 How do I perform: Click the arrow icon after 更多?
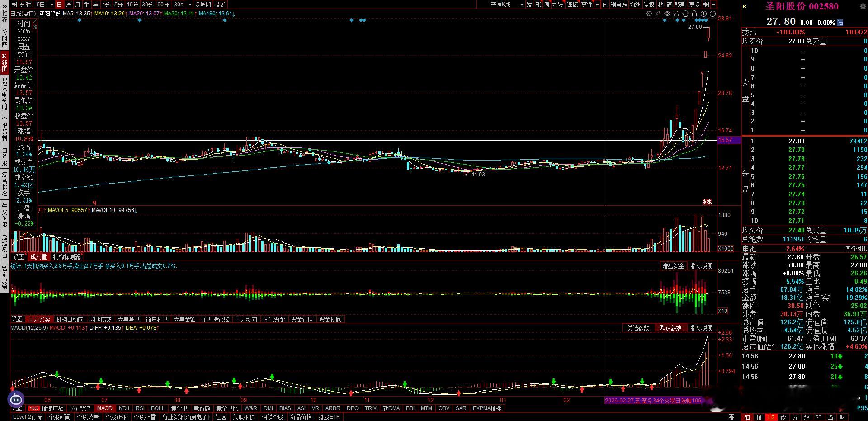(x=705, y=5)
